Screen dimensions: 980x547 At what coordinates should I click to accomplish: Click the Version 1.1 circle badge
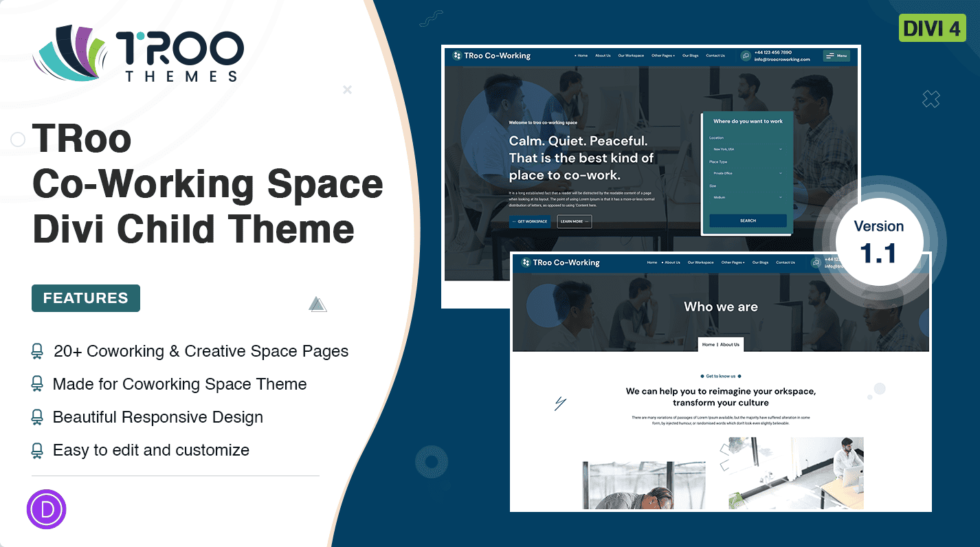pyautogui.click(x=879, y=241)
